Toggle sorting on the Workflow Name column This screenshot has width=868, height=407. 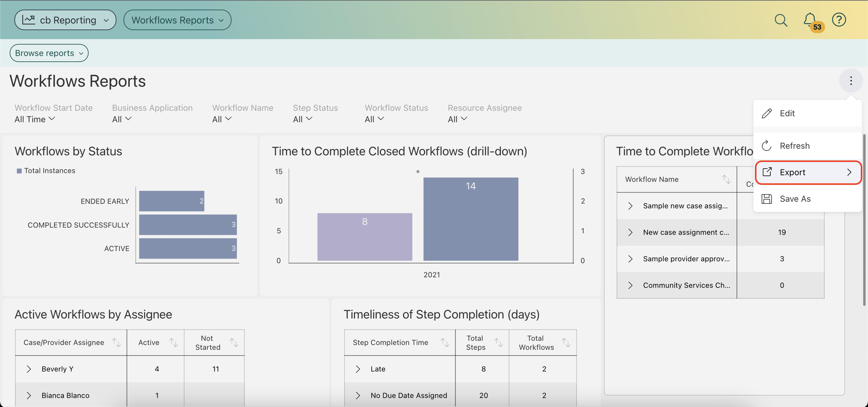(726, 179)
